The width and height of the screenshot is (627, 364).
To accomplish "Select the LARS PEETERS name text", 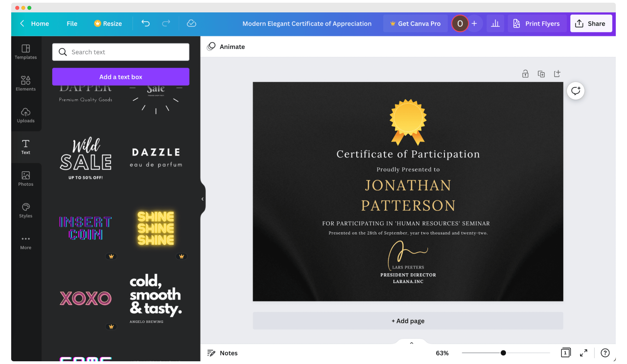I will (x=408, y=267).
